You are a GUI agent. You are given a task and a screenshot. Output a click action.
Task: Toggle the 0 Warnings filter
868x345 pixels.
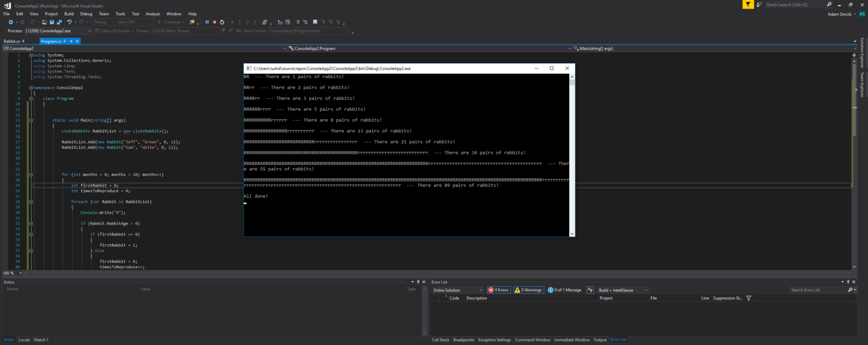pyautogui.click(x=528, y=290)
